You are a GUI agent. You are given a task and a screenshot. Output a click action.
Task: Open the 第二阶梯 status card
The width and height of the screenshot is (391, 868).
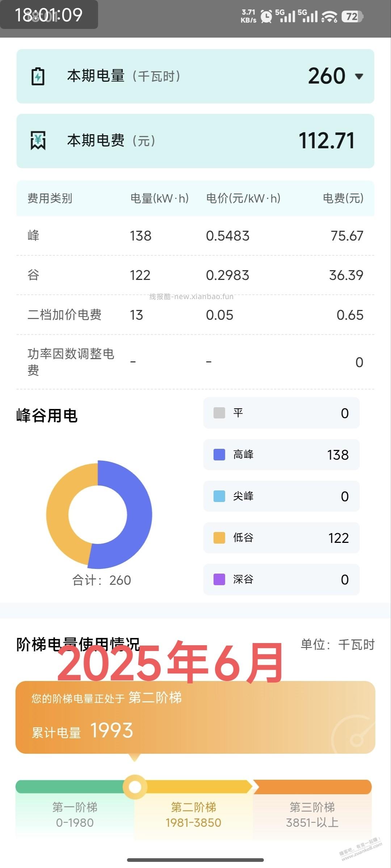195,718
